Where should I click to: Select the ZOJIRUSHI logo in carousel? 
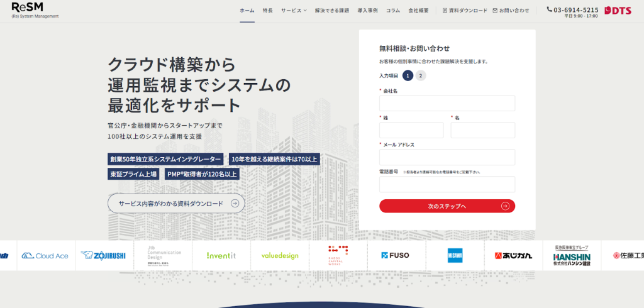pos(103,255)
